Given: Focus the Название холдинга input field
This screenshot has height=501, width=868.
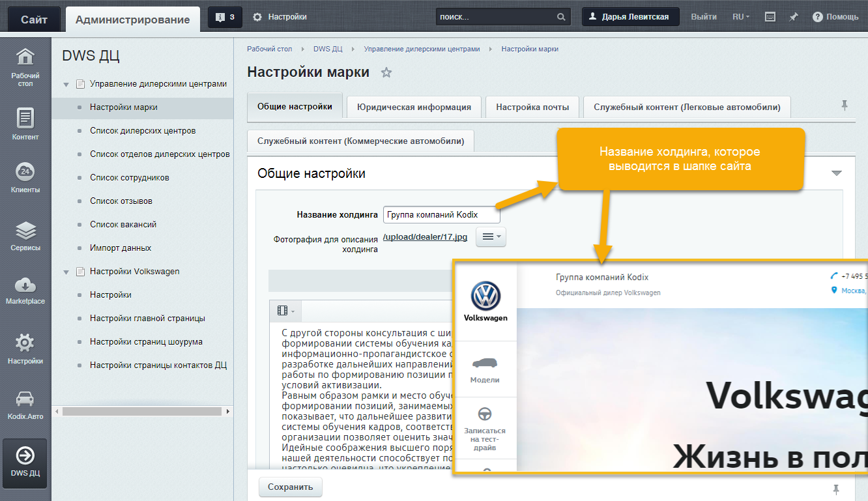Looking at the screenshot, I should tap(441, 215).
